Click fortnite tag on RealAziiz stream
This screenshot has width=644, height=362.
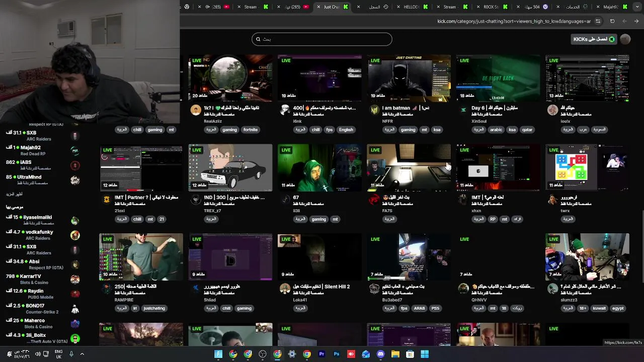(x=251, y=130)
